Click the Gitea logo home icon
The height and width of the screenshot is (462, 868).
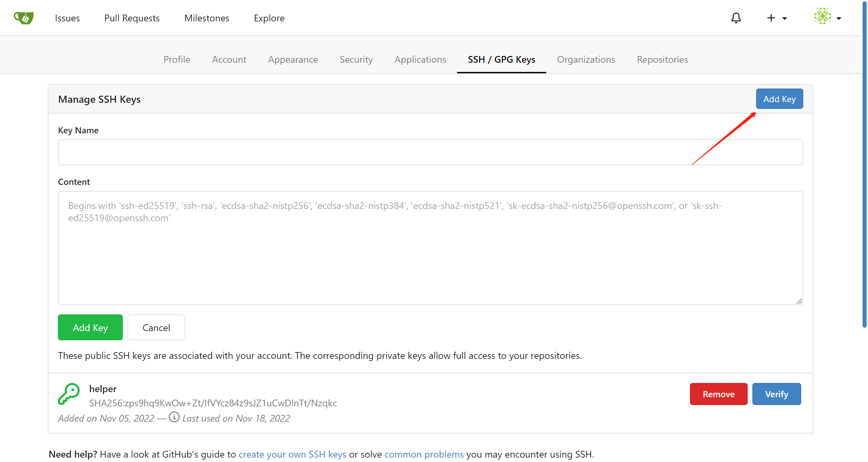tap(23, 18)
